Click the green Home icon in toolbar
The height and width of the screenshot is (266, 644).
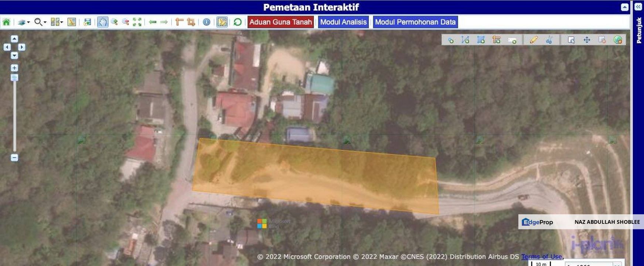click(x=6, y=22)
